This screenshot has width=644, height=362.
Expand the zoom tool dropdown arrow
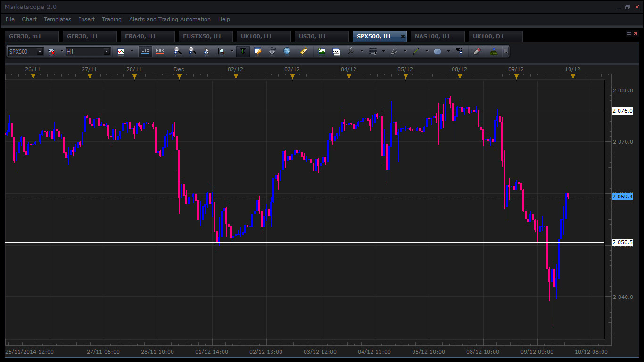[231, 51]
